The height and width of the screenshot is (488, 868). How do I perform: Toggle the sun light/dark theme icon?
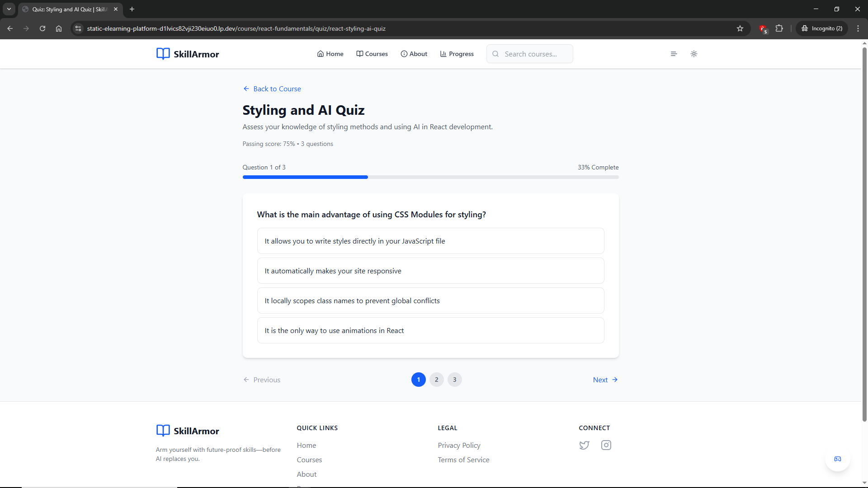694,54
